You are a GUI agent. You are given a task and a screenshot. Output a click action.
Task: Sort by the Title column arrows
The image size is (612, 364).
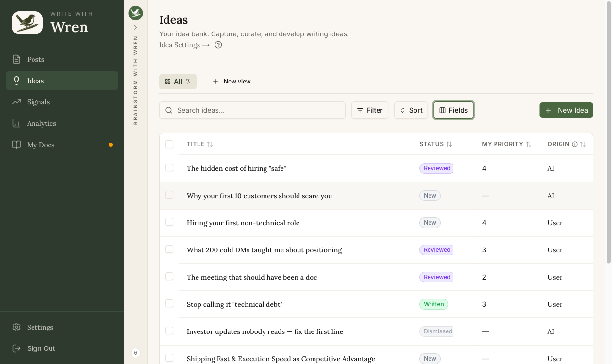pyautogui.click(x=210, y=144)
